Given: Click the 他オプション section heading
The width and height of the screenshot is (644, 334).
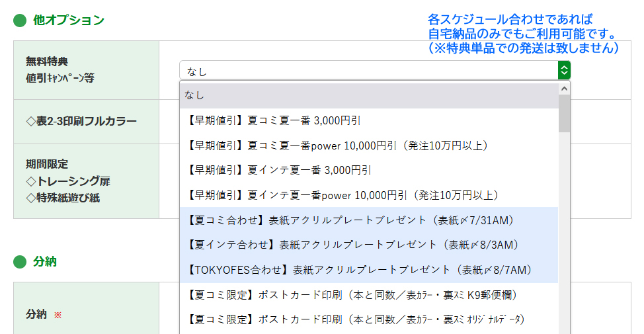Looking at the screenshot, I should (69, 20).
